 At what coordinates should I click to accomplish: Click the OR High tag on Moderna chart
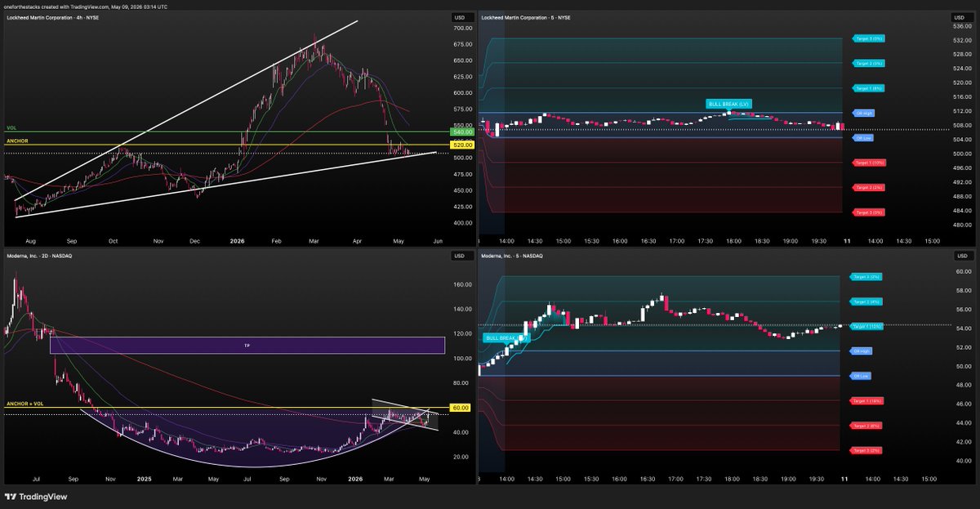[862, 351]
